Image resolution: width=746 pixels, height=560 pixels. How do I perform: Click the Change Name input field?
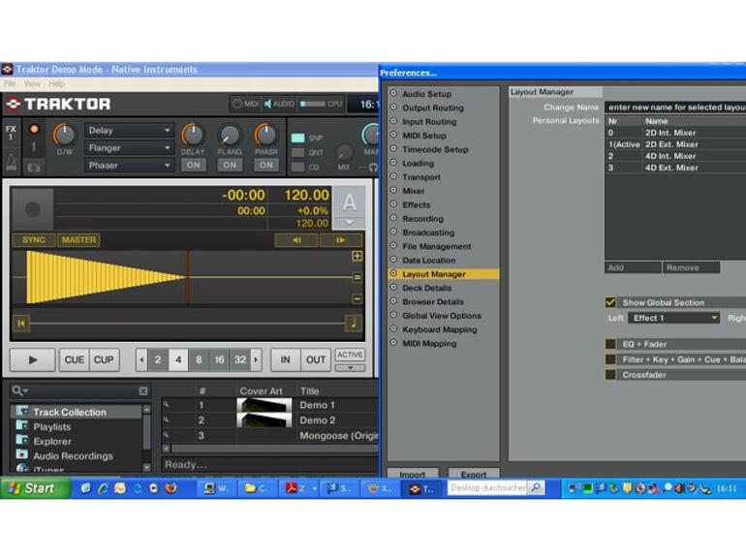click(676, 107)
